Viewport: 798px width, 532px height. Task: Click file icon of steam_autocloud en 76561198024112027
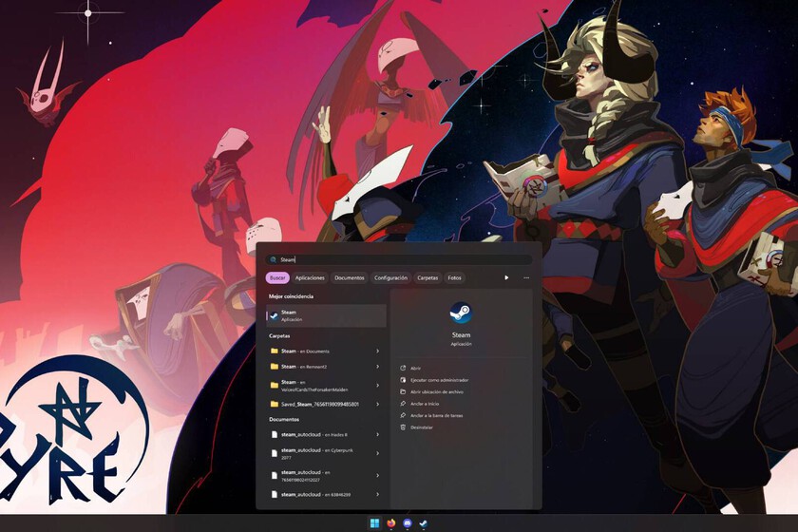coord(275,476)
